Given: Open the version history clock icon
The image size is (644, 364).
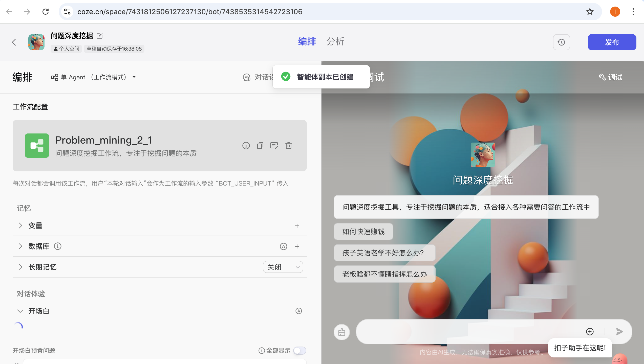Looking at the screenshot, I should [x=561, y=42].
